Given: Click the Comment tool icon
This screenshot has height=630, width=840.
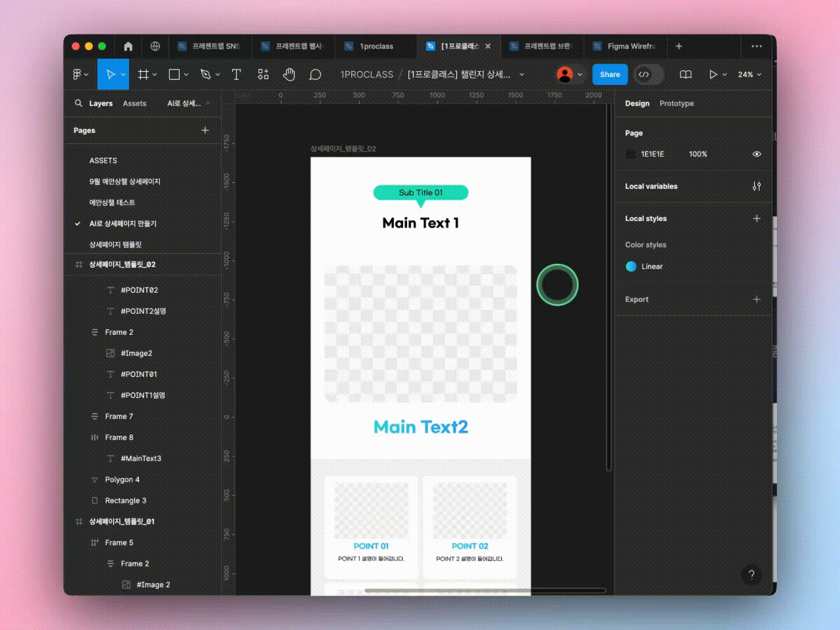Looking at the screenshot, I should tap(315, 74).
